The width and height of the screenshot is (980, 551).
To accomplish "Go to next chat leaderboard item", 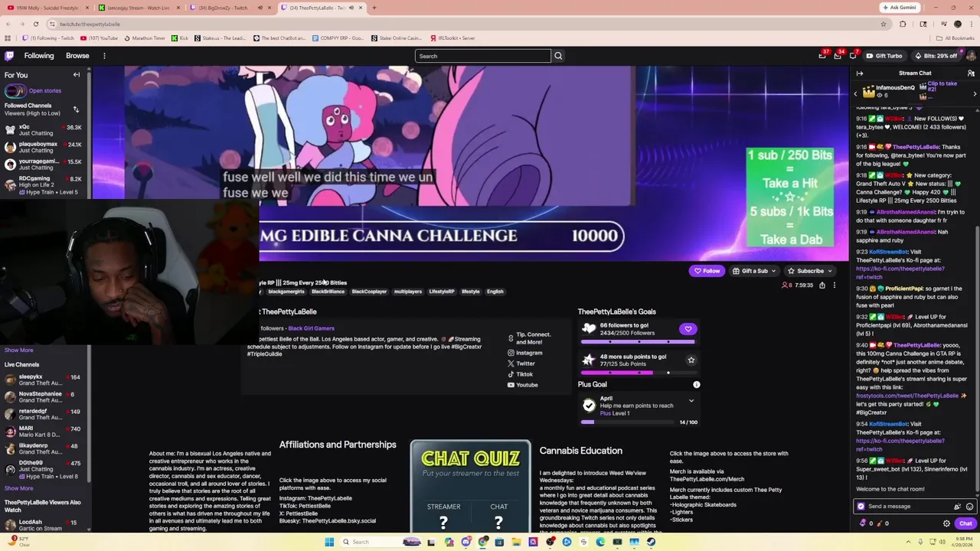I will click(975, 94).
